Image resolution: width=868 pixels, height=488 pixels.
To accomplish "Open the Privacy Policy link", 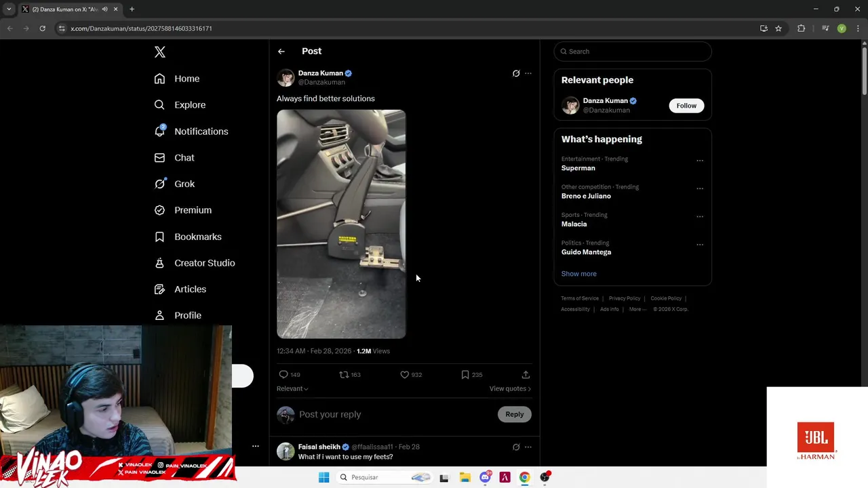I will (625, 298).
